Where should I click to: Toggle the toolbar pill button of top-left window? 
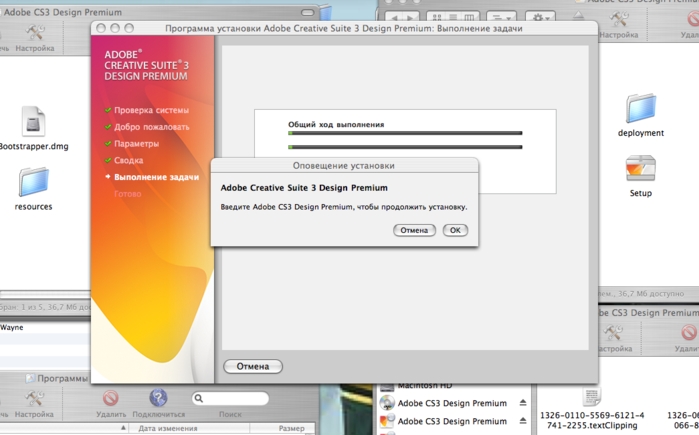click(x=308, y=12)
